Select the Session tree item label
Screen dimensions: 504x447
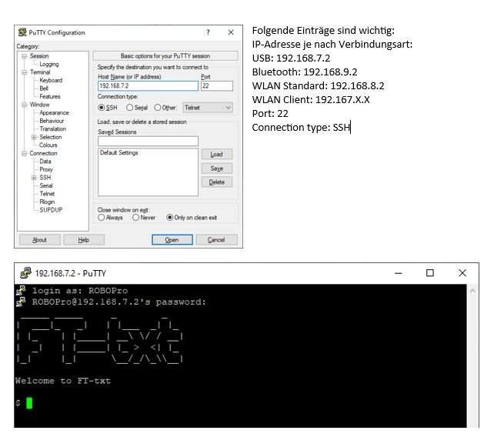[39, 56]
